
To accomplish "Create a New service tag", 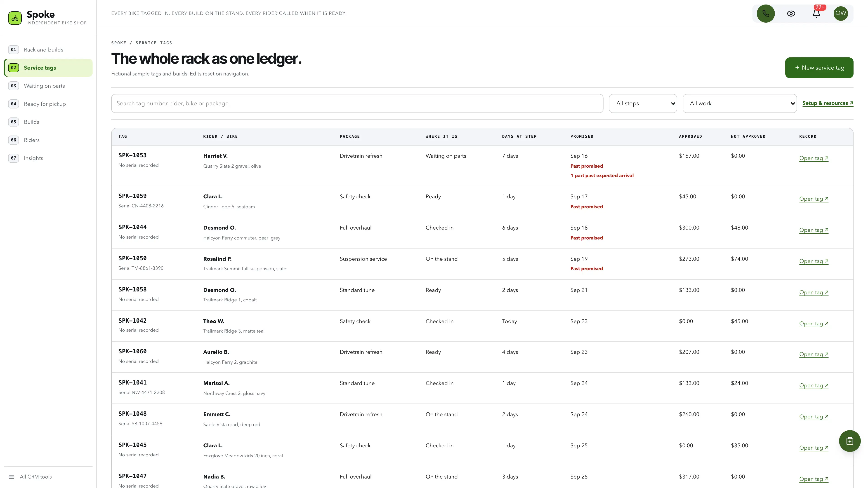I will click(819, 68).
